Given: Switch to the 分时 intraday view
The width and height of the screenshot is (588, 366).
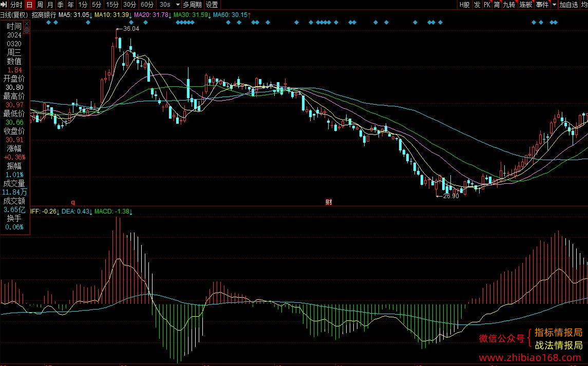Looking at the screenshot, I should click(x=16, y=5).
